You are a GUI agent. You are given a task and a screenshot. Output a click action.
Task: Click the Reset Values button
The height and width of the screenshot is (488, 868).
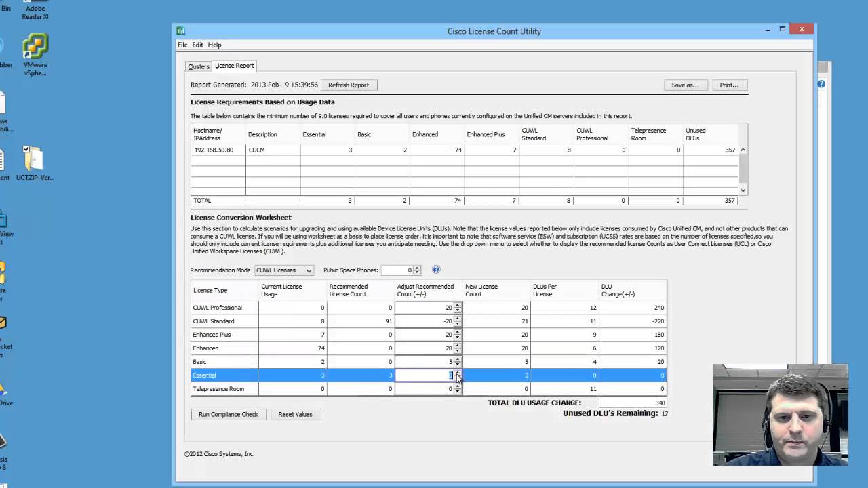pos(295,414)
